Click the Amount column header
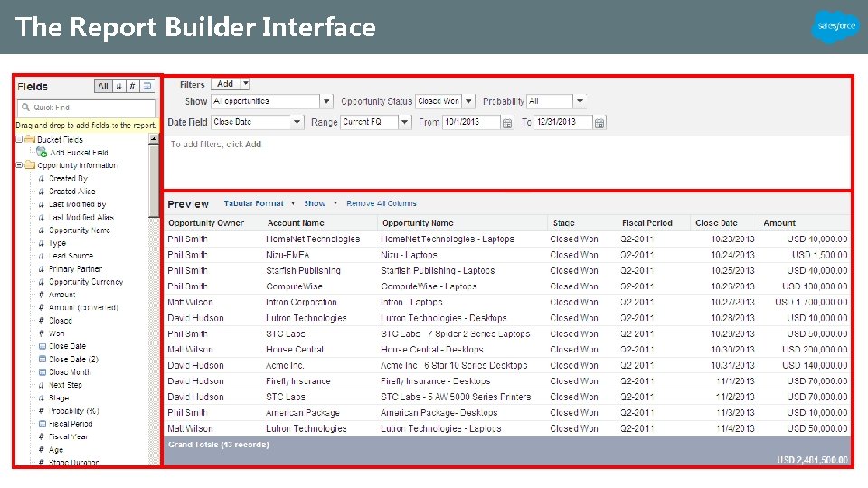The image size is (868, 488). pos(779,223)
